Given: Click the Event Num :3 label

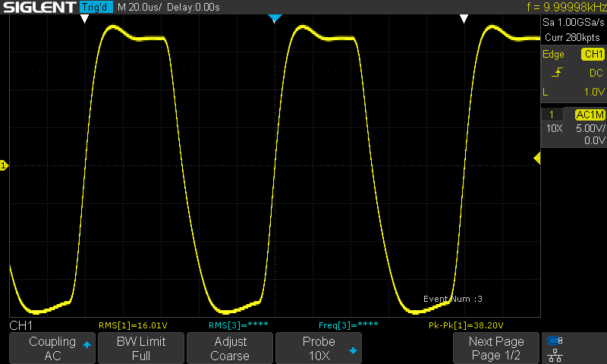Looking at the screenshot, I should click(x=453, y=299).
